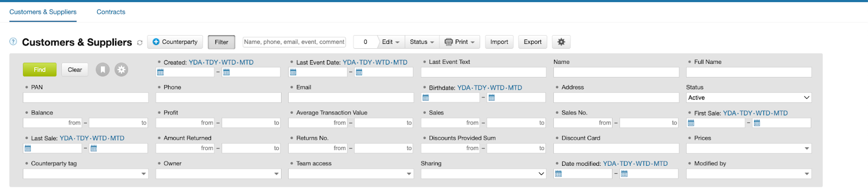Viewport: 868px width, 195px height.
Task: Open the Print dropdown menu
Action: click(x=459, y=42)
